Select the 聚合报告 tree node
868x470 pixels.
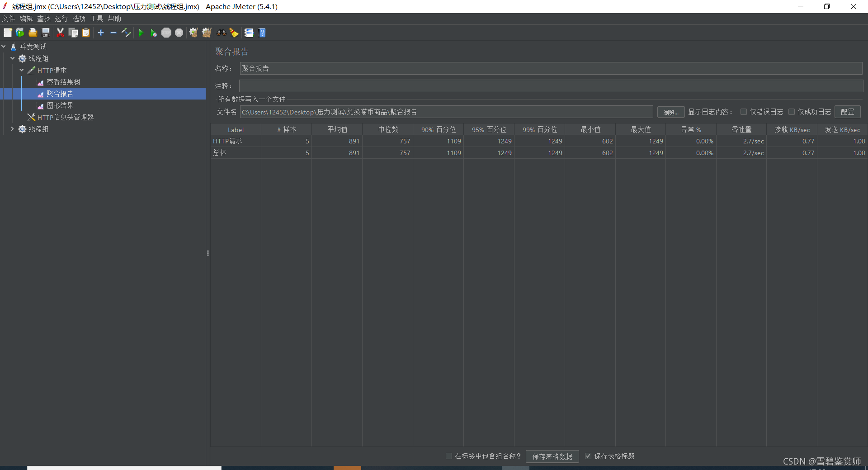[60, 94]
